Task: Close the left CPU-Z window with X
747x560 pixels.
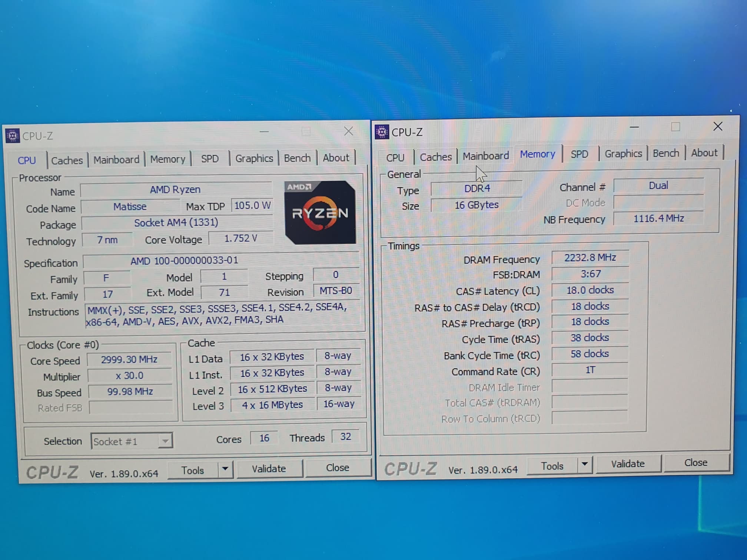Action: point(348,131)
